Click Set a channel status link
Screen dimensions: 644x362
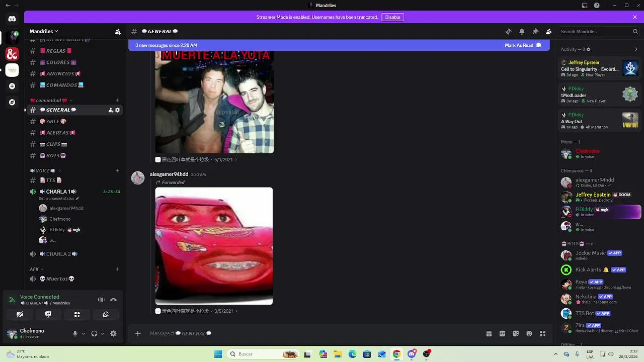tap(59, 199)
